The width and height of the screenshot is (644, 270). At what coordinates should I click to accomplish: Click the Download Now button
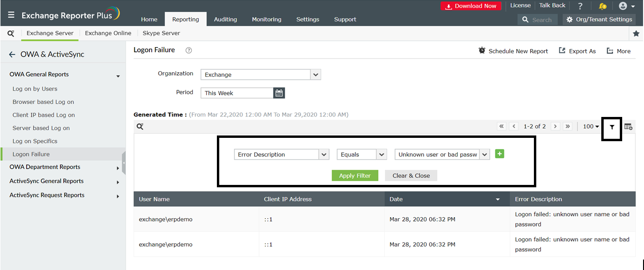(x=471, y=6)
